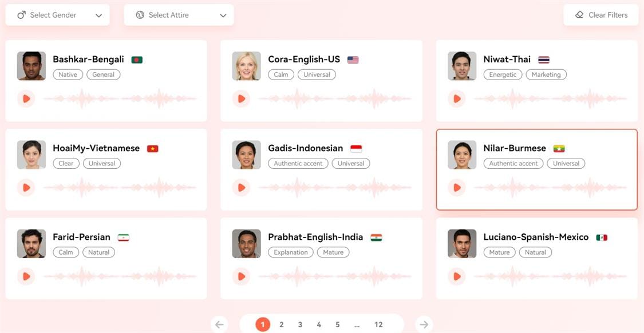This screenshot has width=644, height=333.
Task: Select HoaiMy avatar thumbnail
Action: tap(31, 155)
